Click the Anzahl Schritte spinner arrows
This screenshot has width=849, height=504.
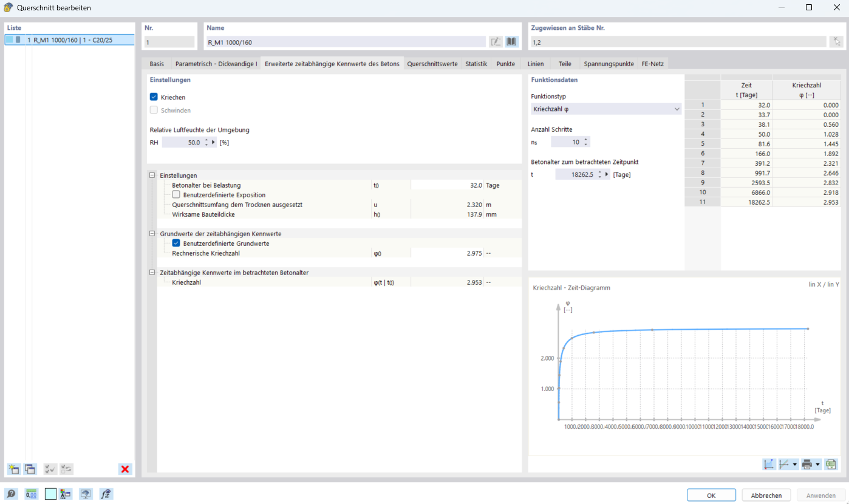coord(585,141)
